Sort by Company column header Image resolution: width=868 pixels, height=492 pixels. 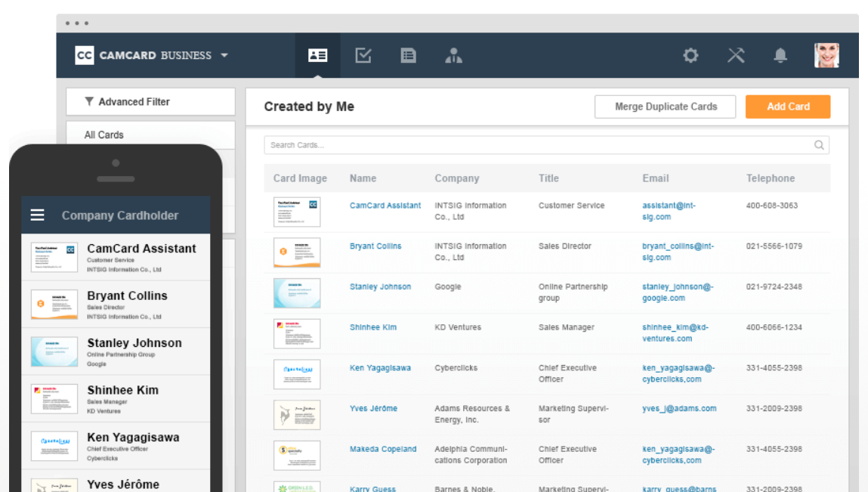(x=457, y=178)
